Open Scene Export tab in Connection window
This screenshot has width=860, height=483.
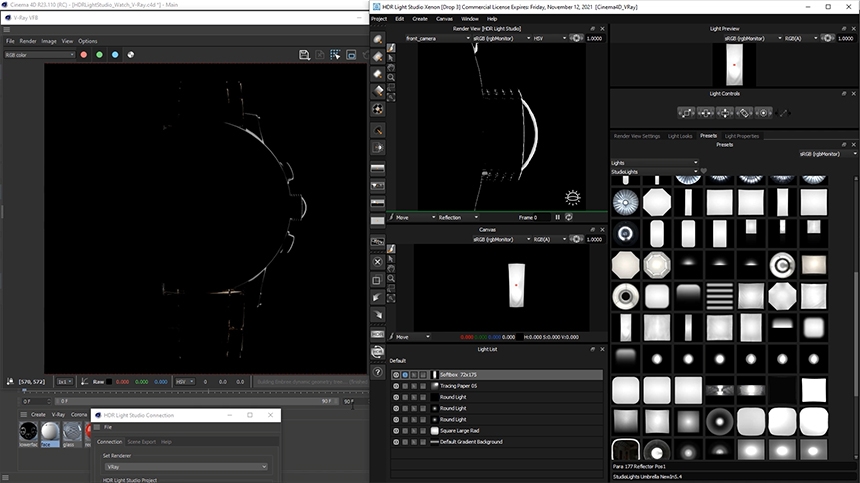coord(142,442)
